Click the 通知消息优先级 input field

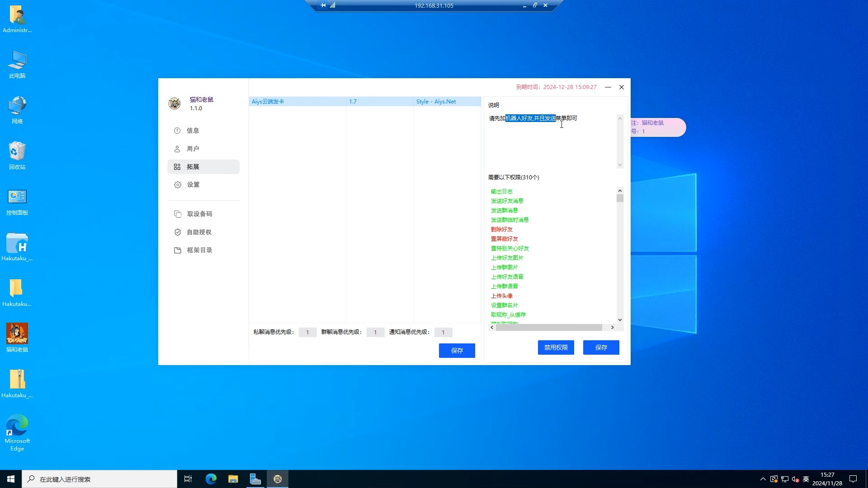pyautogui.click(x=443, y=333)
